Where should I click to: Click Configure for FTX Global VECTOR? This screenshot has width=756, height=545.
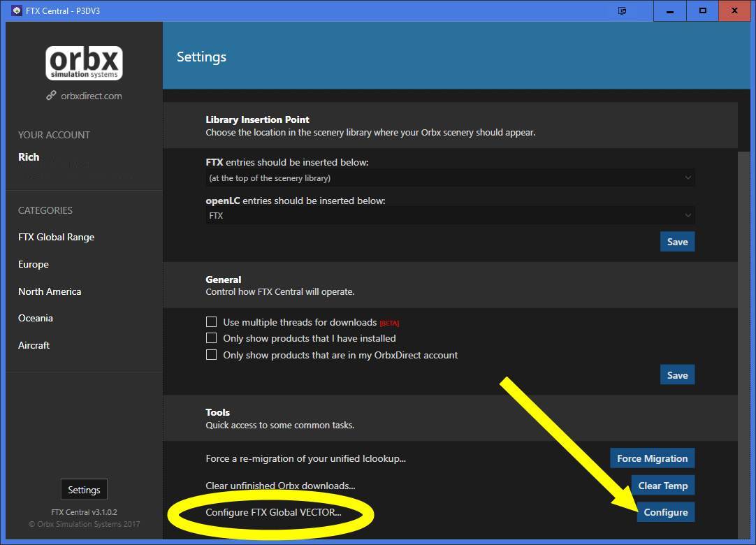pyautogui.click(x=666, y=512)
